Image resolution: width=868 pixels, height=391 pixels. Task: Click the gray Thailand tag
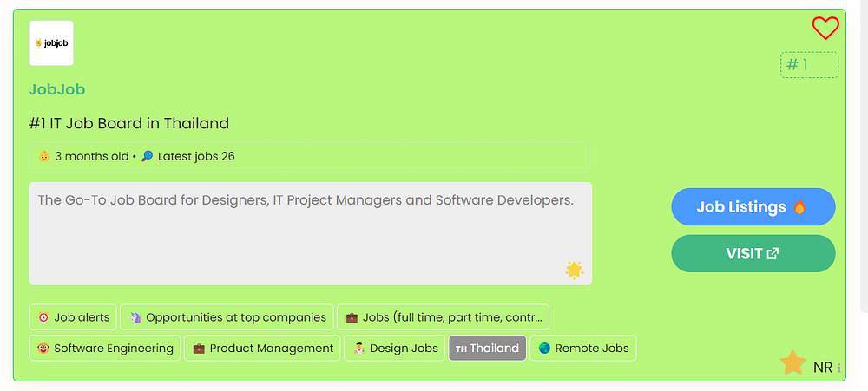coord(487,349)
